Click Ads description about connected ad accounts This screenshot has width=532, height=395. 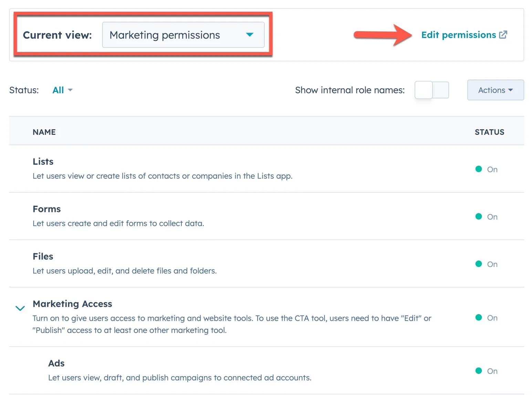click(180, 378)
